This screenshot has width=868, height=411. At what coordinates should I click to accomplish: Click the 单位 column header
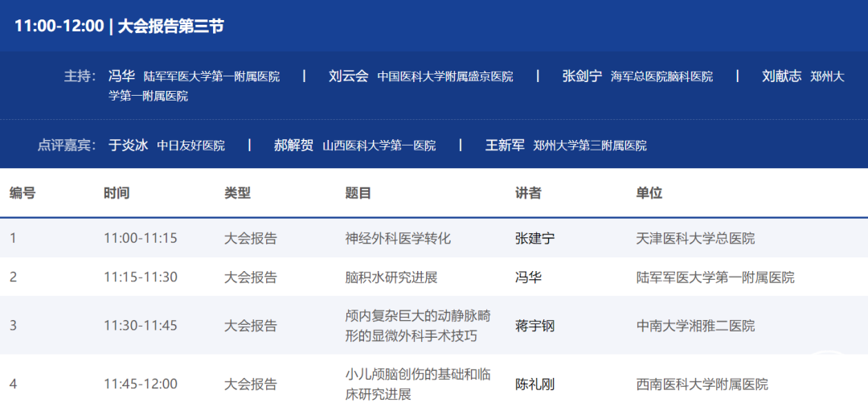pyautogui.click(x=649, y=193)
